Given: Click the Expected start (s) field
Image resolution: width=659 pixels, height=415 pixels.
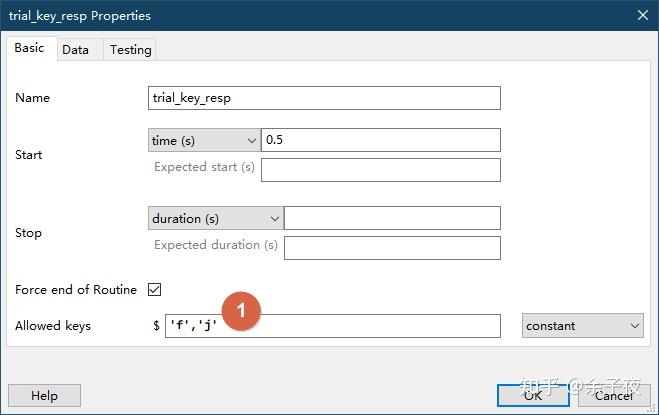Looking at the screenshot, I should point(380,169).
